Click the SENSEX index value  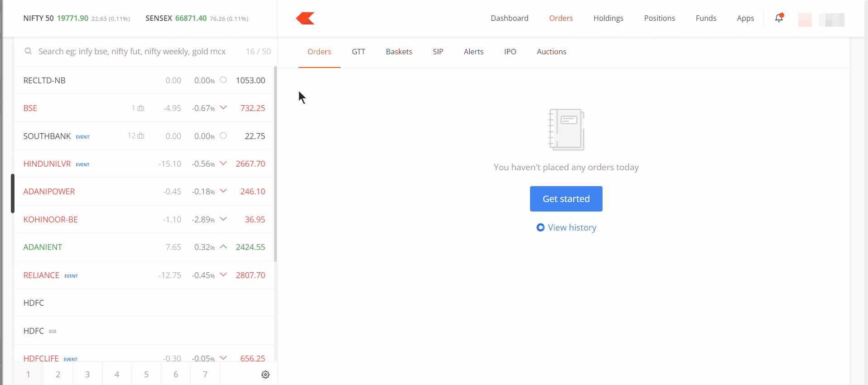tap(191, 18)
